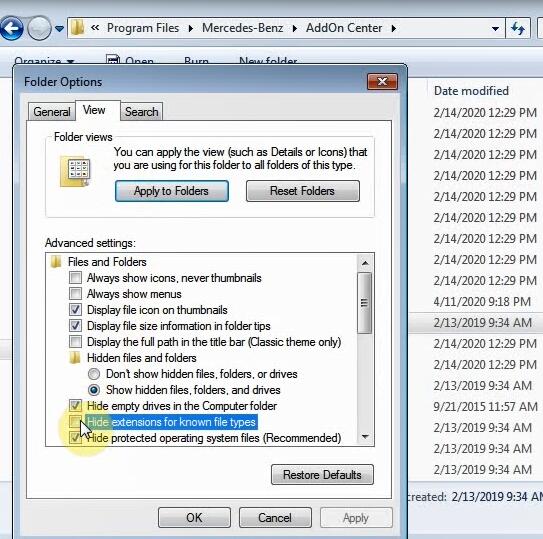Click folder icon in address bar
The height and width of the screenshot is (539, 543).
tap(78, 28)
